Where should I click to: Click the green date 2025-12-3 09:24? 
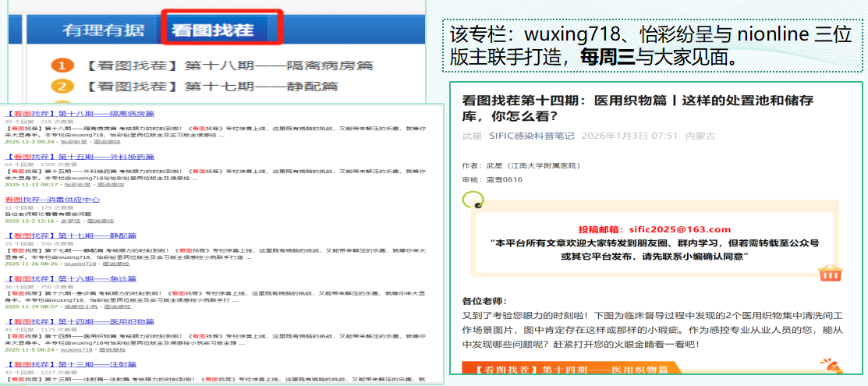30,142
